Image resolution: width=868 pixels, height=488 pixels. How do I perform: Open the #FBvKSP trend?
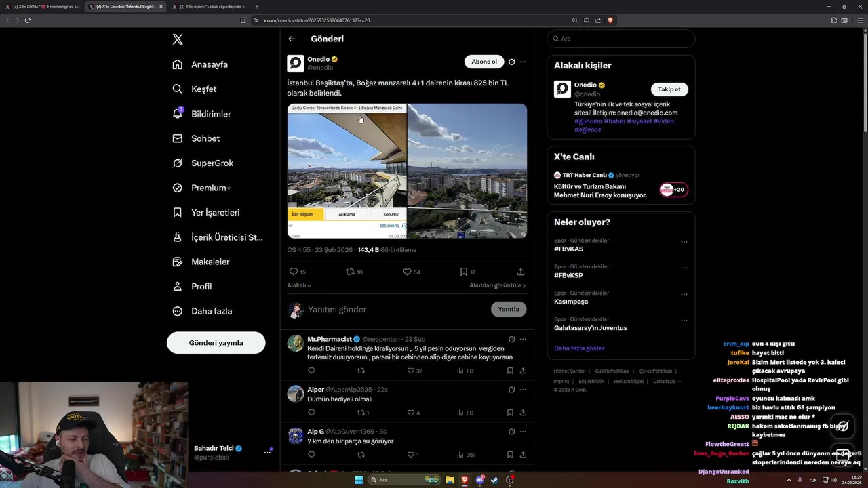coord(568,276)
